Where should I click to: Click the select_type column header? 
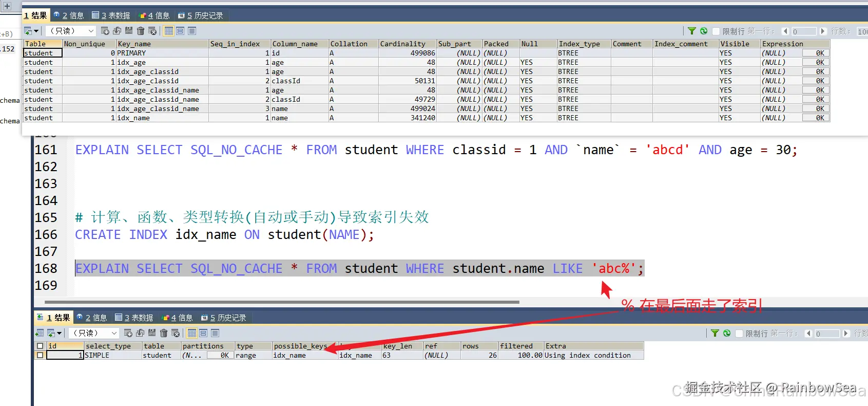pyautogui.click(x=113, y=346)
